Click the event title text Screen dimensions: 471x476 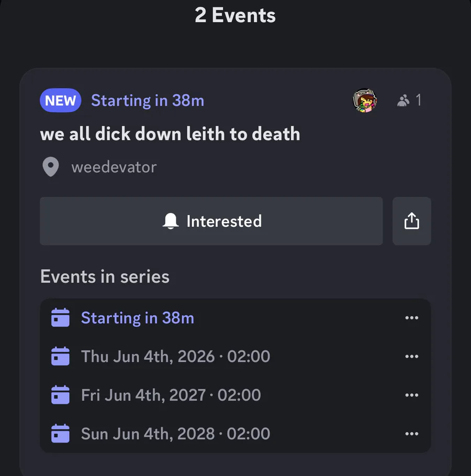[x=170, y=134]
